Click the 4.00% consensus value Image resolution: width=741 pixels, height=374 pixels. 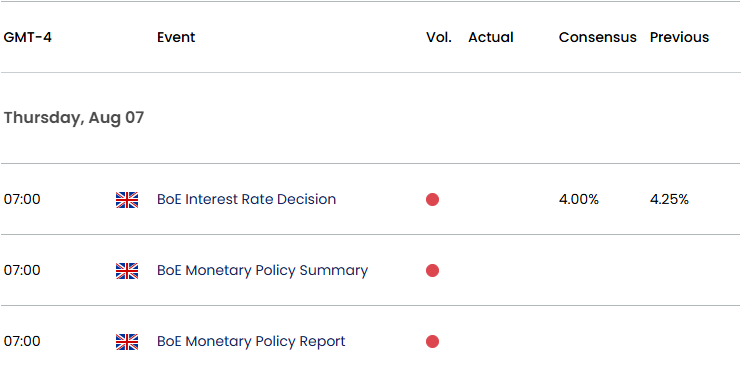tap(579, 200)
